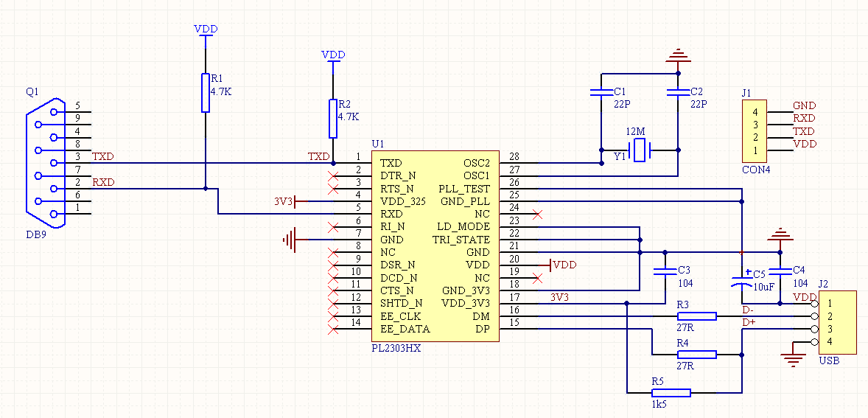This screenshot has height=418, width=868.
Task: Click the VDD_325 pin name in U1
Action: [403, 201]
